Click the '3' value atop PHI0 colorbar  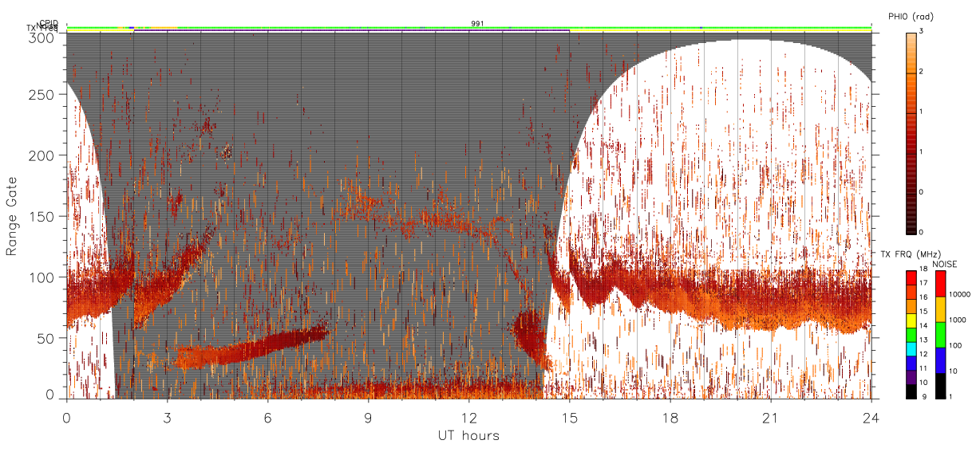click(x=922, y=32)
